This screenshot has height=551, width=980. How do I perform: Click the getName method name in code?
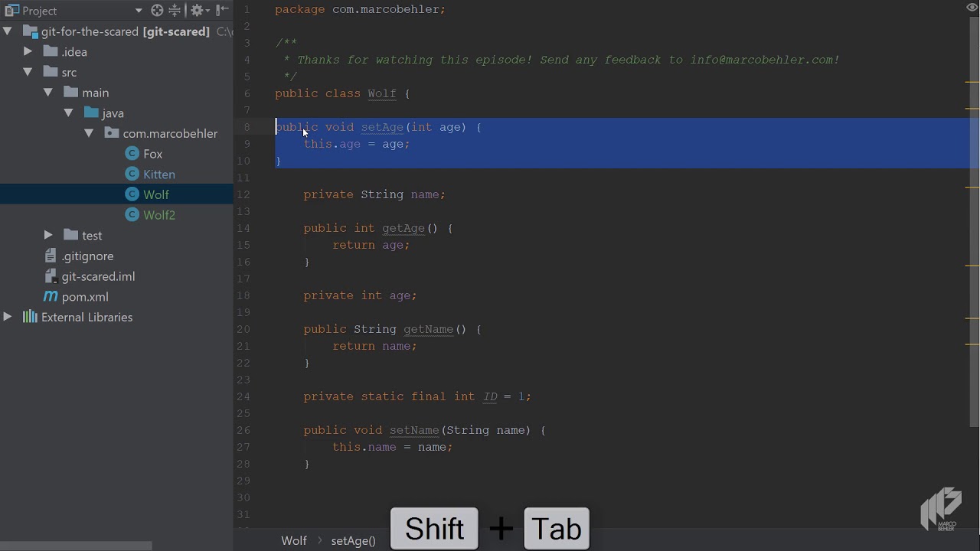429,329
